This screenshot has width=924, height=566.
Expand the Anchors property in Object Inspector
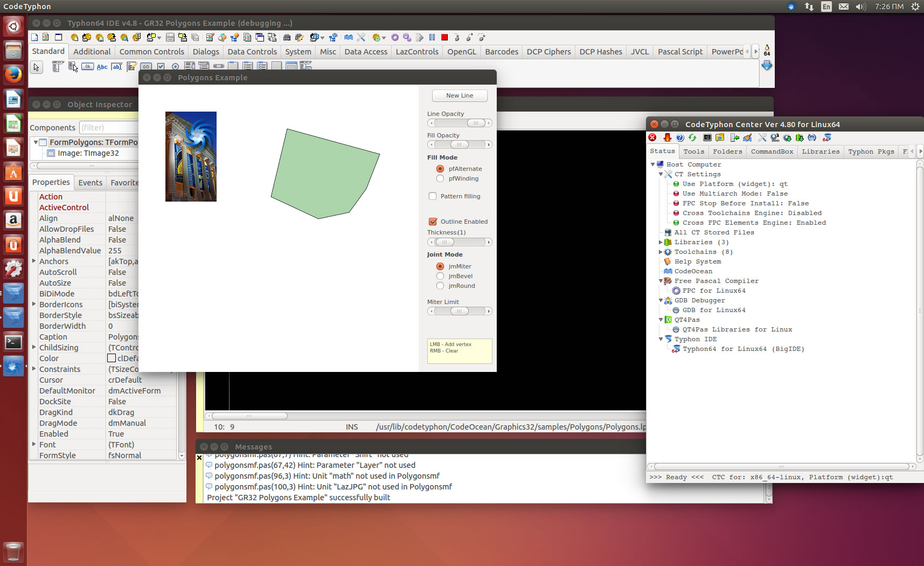[x=34, y=261]
